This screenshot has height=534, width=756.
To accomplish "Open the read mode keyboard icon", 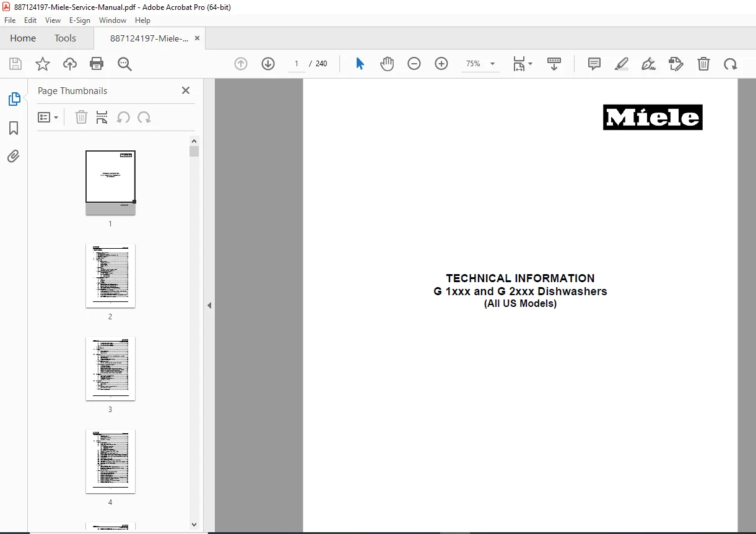I will [554, 64].
